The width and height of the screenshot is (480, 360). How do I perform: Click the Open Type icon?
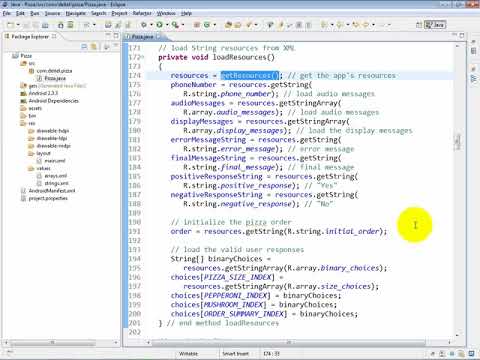(228, 25)
